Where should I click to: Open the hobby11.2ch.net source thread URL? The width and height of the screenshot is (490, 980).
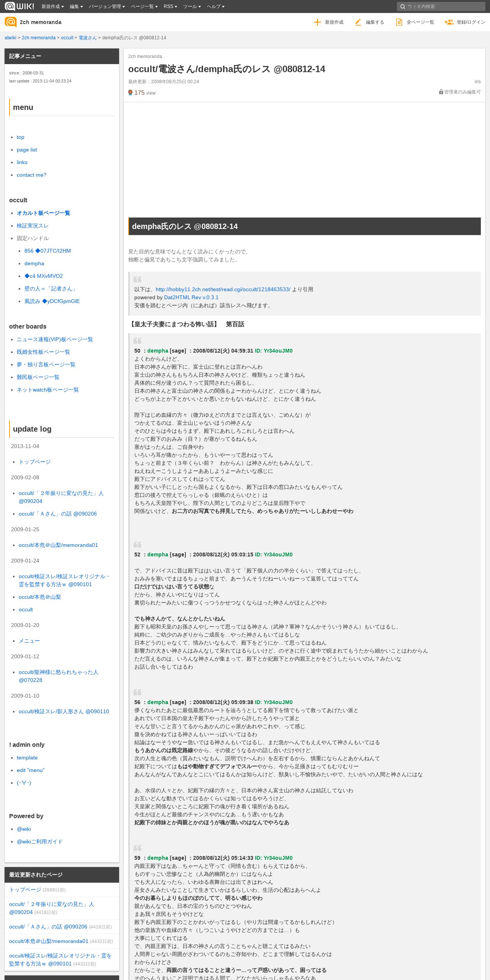[223, 289]
